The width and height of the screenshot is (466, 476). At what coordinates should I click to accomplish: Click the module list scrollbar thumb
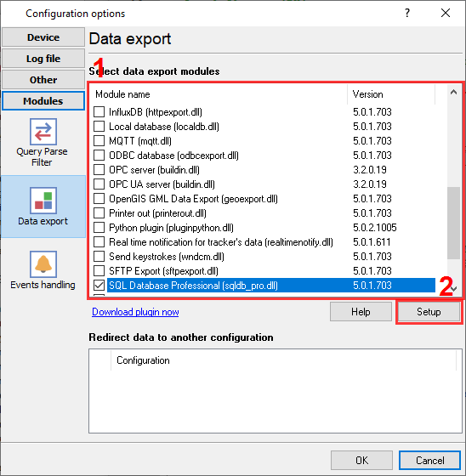click(x=453, y=223)
